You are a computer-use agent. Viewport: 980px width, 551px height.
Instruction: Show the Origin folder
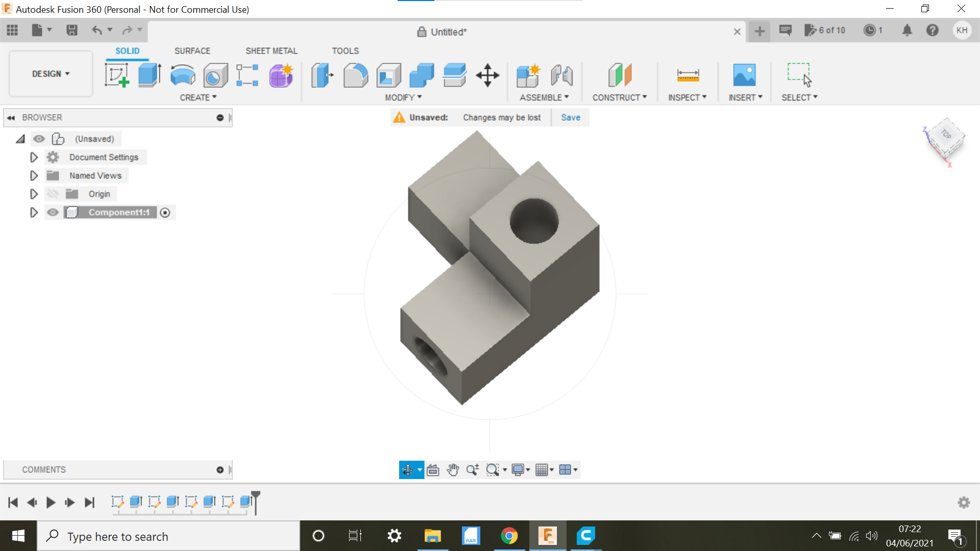coord(53,194)
